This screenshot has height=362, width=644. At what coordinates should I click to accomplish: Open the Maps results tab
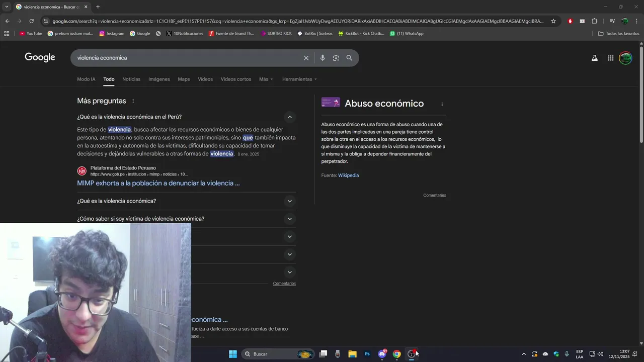point(184,79)
